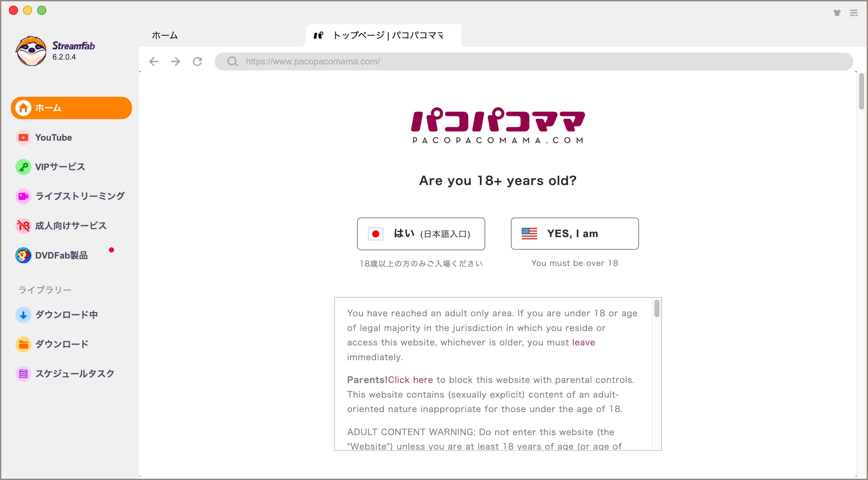This screenshot has width=868, height=480.
Task: Select the トップページ | パコパコママ tab
Action: (383, 35)
